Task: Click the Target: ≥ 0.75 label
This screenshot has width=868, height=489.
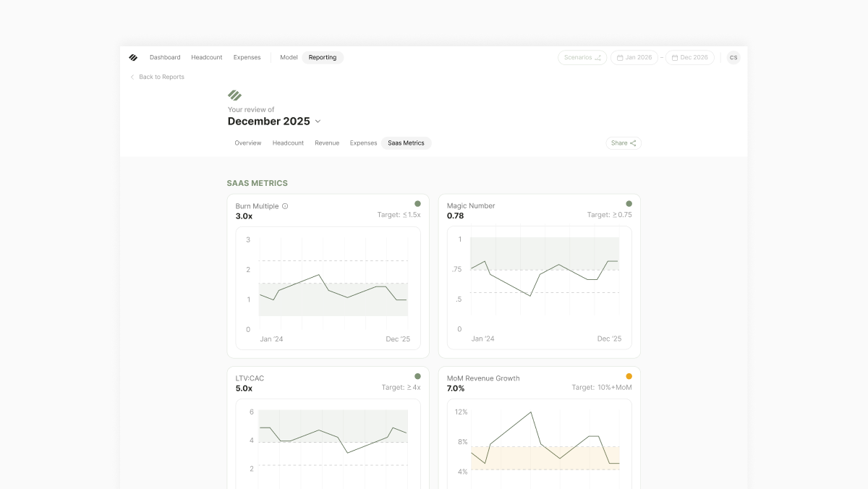Action: pos(610,215)
